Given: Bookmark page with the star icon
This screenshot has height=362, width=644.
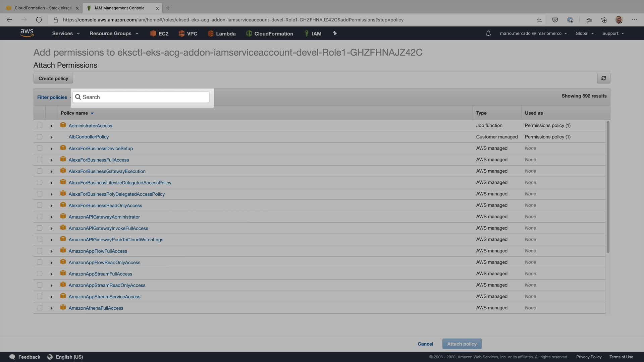Looking at the screenshot, I should [x=539, y=20].
